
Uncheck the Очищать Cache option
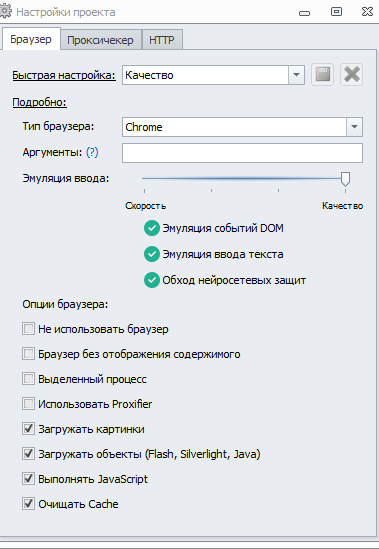[x=28, y=504]
